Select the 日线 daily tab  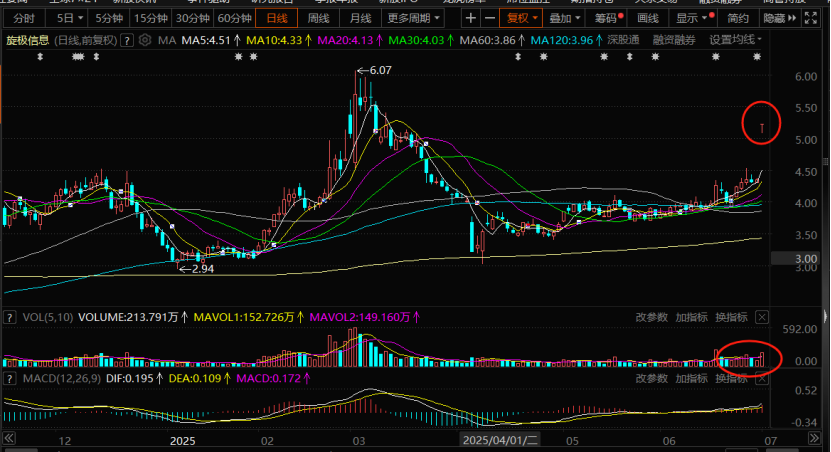click(277, 19)
